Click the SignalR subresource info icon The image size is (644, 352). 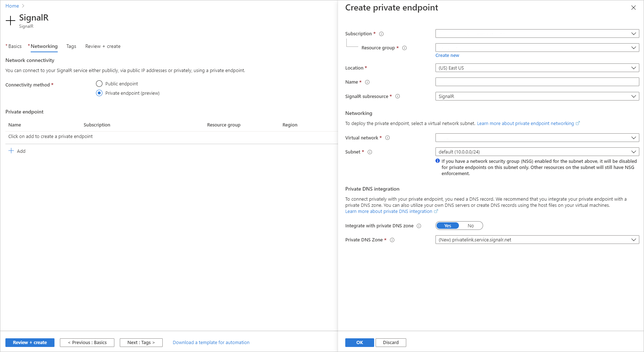398,96
